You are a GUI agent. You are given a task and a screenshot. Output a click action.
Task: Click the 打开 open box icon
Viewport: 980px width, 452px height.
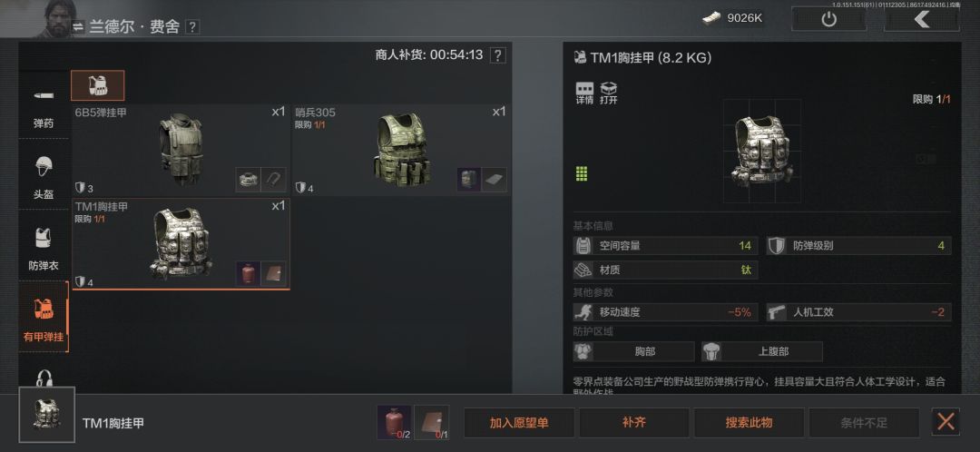[x=608, y=93]
